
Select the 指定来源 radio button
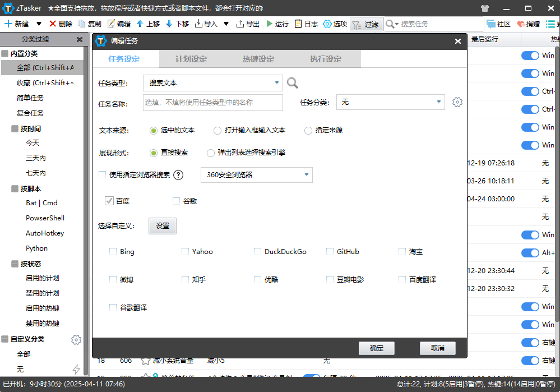coord(308,130)
